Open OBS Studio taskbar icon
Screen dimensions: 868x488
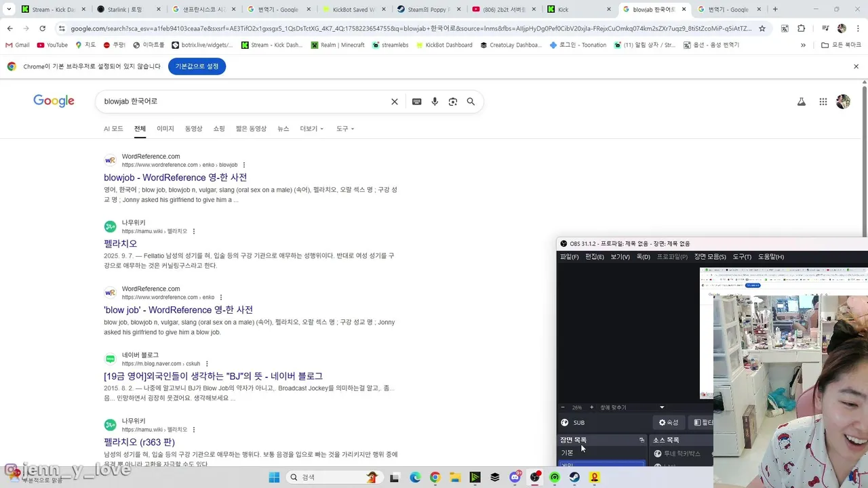pos(535,477)
